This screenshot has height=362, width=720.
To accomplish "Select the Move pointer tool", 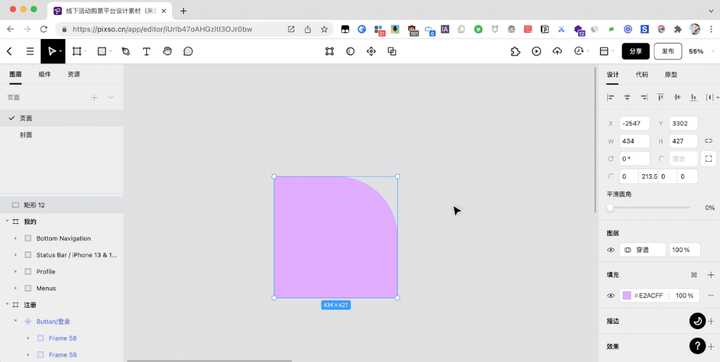I will coord(52,51).
